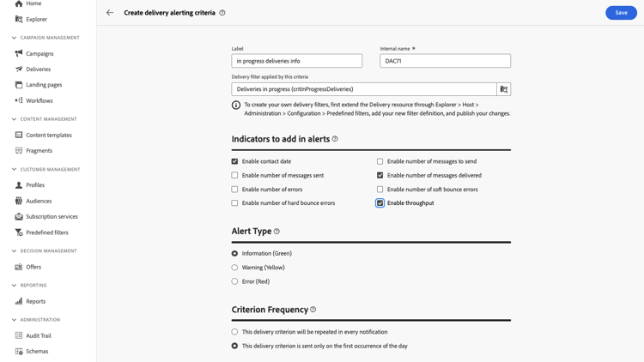The height and width of the screenshot is (362, 644).
Task: Click the Predefined filters sidebar icon
Action: pos(19,232)
